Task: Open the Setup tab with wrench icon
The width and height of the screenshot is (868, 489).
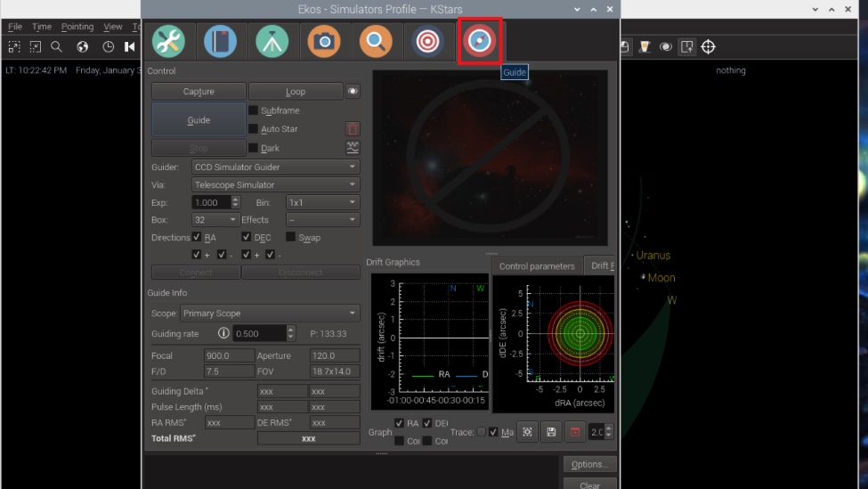Action: 168,42
